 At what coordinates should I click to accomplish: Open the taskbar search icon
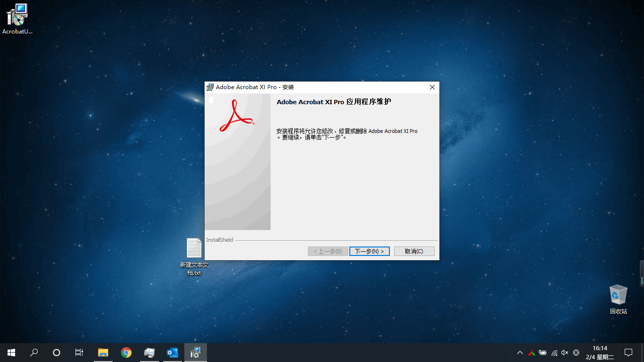(34, 353)
